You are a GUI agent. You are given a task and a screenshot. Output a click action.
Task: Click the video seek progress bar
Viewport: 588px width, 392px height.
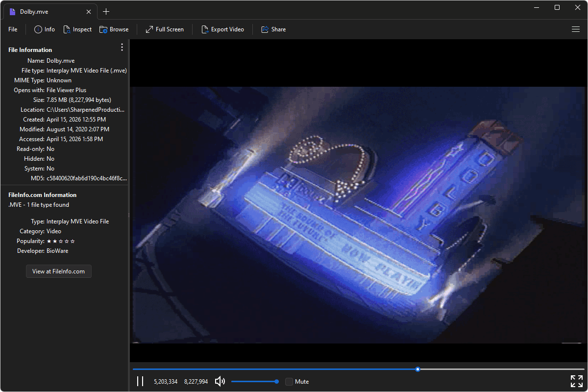359,369
